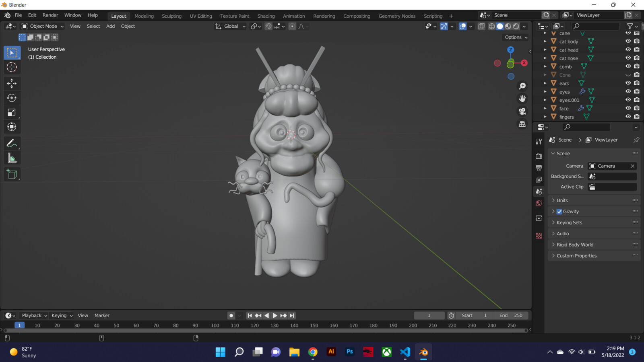
Task: Select the Rotate tool in the toolbar
Action: click(12, 97)
